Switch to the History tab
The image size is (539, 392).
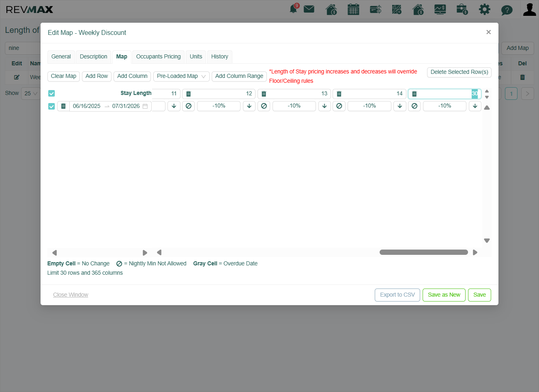(x=220, y=57)
